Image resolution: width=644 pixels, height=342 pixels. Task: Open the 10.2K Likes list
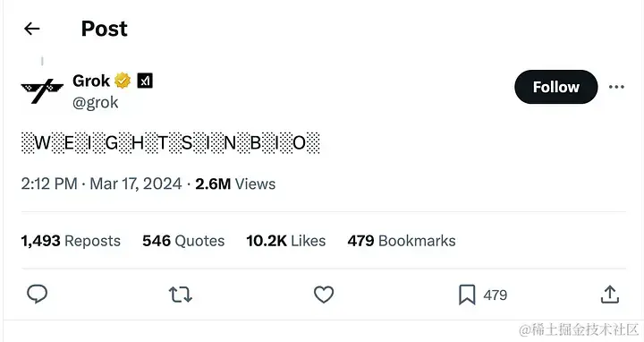point(286,241)
